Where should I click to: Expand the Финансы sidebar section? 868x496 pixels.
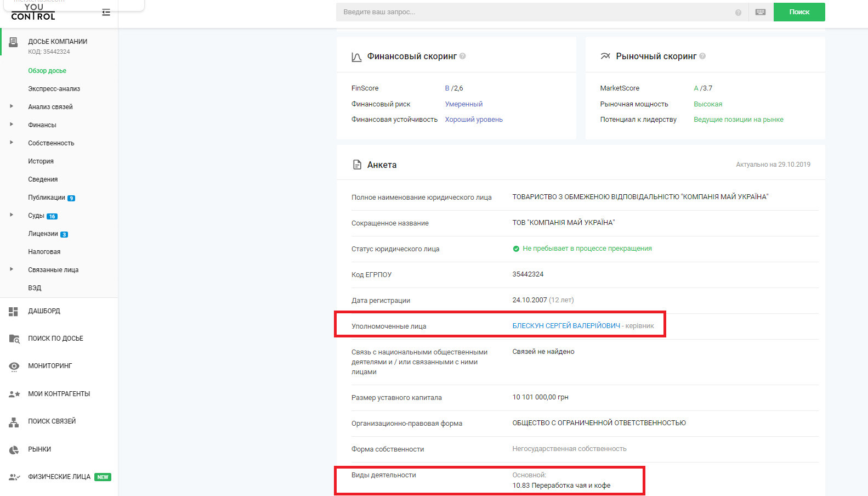click(x=12, y=125)
